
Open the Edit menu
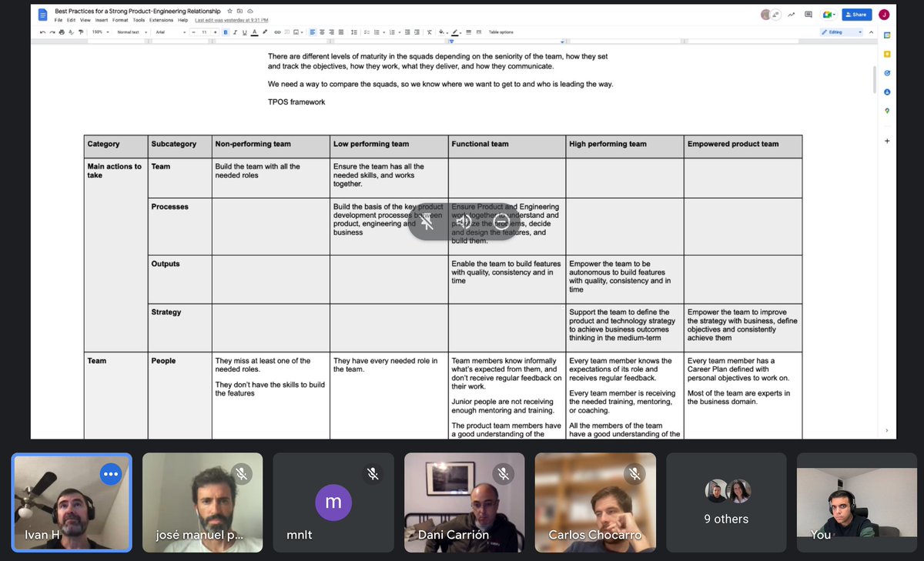click(x=69, y=20)
